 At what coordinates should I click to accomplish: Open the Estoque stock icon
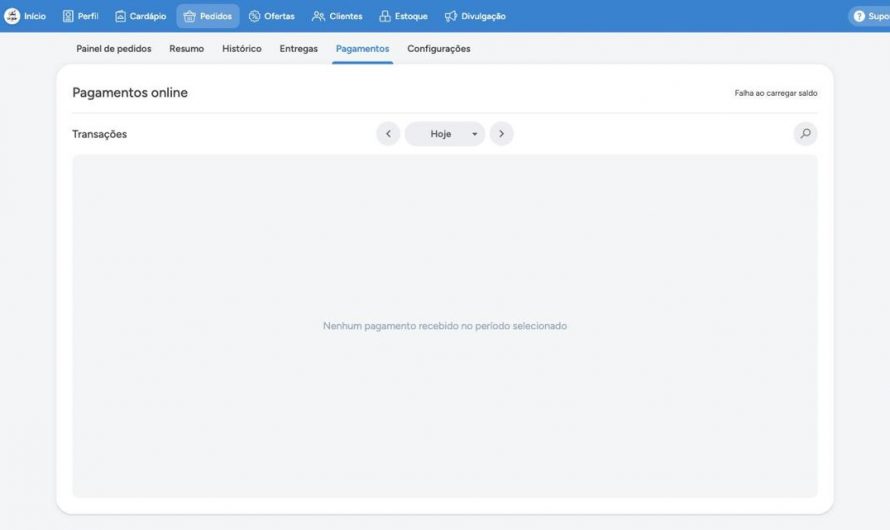click(385, 16)
